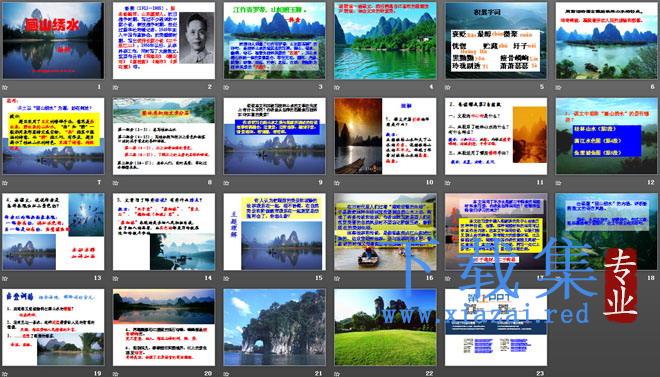Viewport: 660px width, 377px height.
Task: Select slide 12 with blue text boxes
Action: 607,136
